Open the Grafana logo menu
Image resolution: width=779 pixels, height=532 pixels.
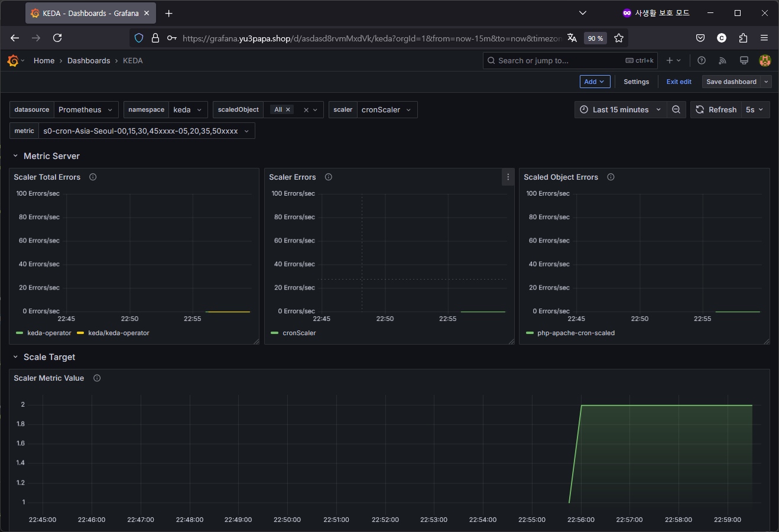[x=13, y=60]
